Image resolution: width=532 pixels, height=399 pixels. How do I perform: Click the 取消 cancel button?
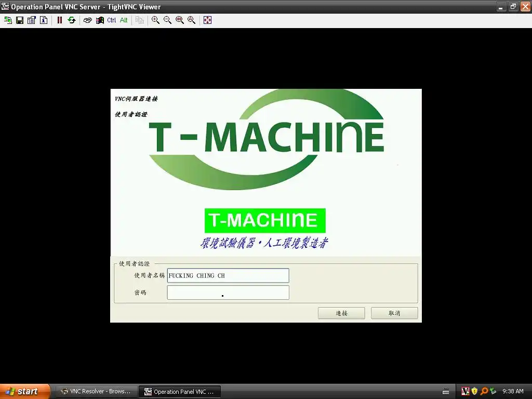tap(394, 313)
